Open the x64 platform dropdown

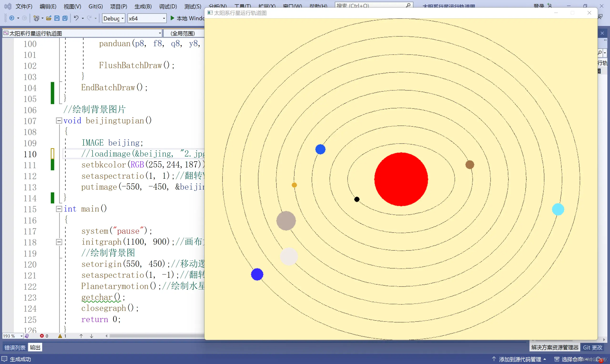(x=164, y=18)
